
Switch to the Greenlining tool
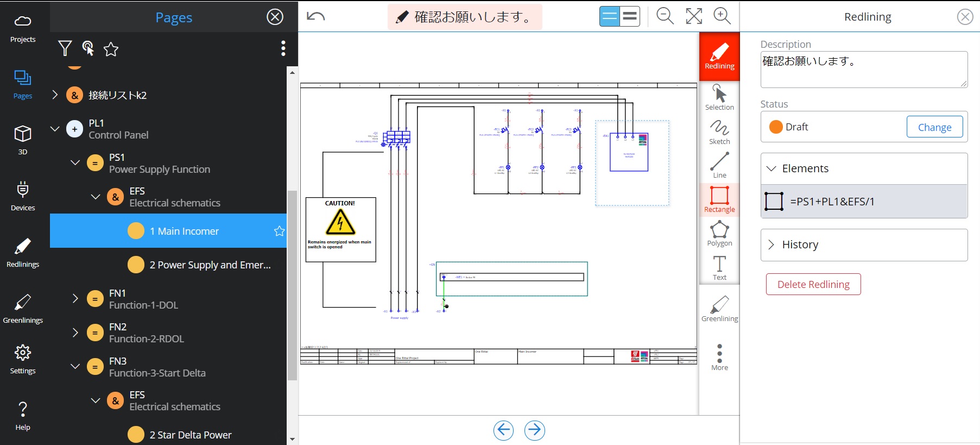pyautogui.click(x=719, y=309)
